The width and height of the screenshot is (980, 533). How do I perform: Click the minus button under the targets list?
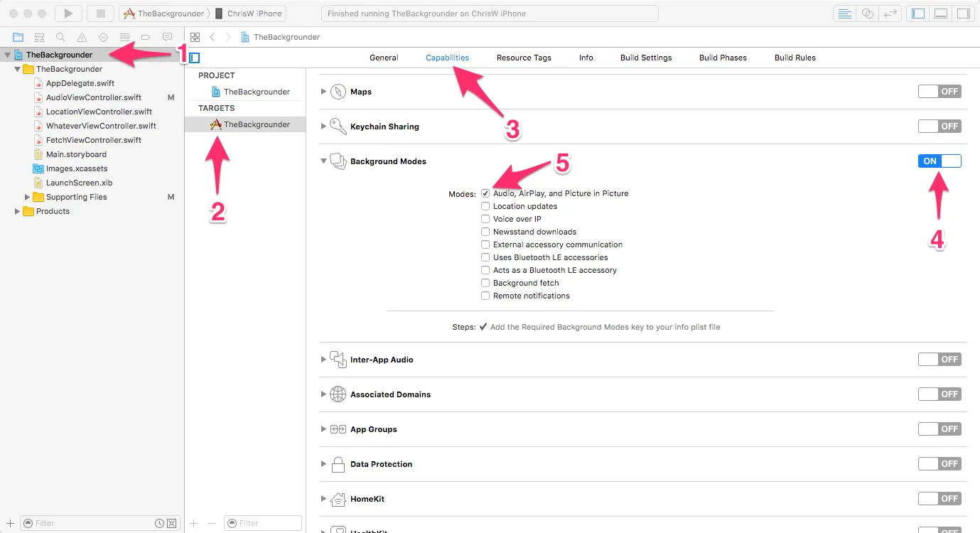pos(211,523)
